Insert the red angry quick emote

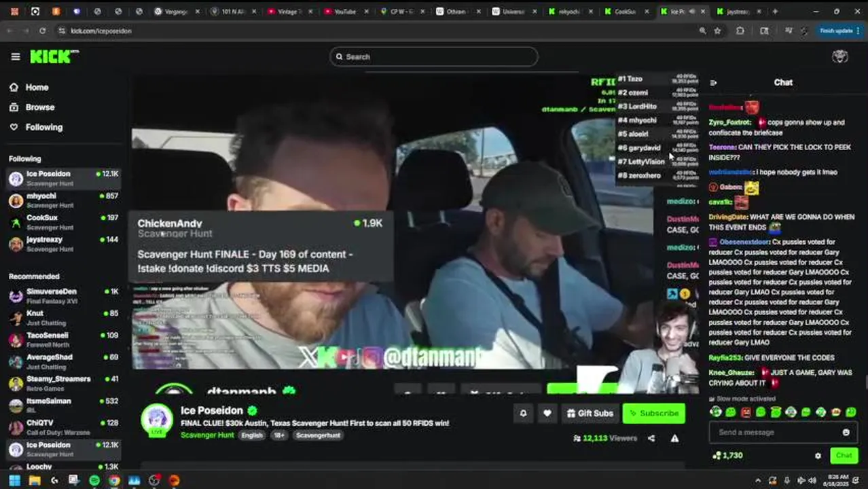(x=746, y=412)
